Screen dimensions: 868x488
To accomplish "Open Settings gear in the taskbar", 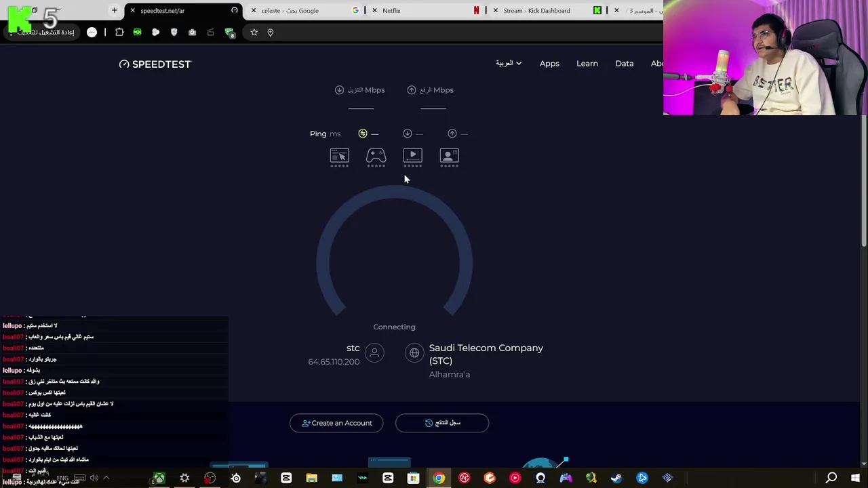I will (184, 478).
